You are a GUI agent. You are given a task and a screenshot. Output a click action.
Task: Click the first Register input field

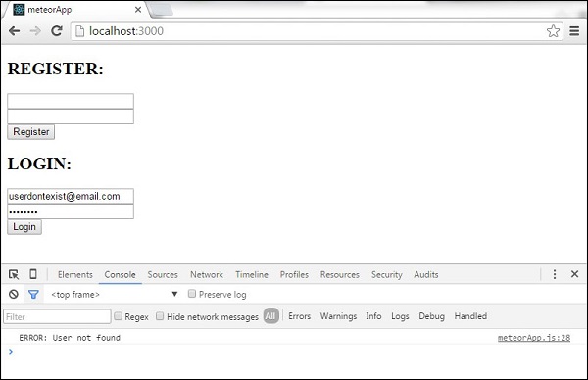tap(71, 101)
